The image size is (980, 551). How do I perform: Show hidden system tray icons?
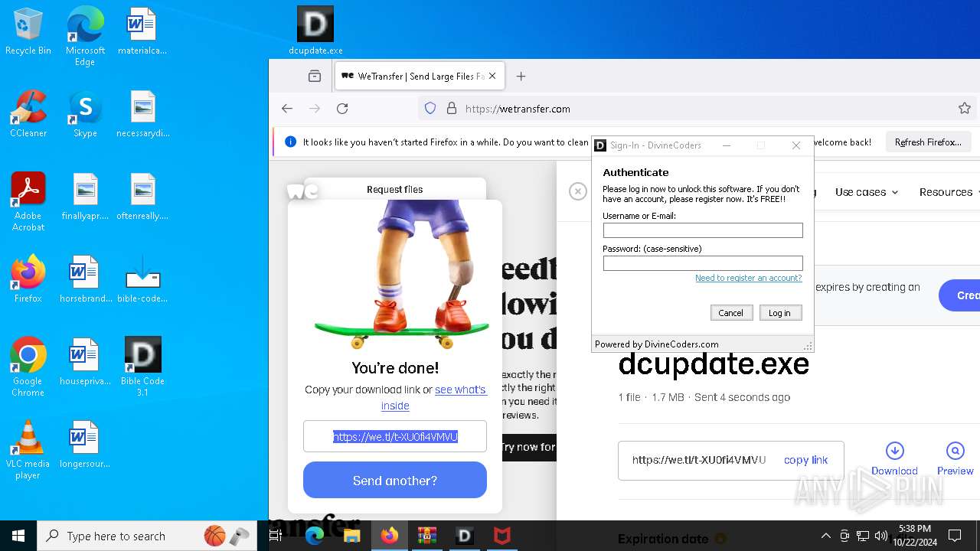[825, 536]
